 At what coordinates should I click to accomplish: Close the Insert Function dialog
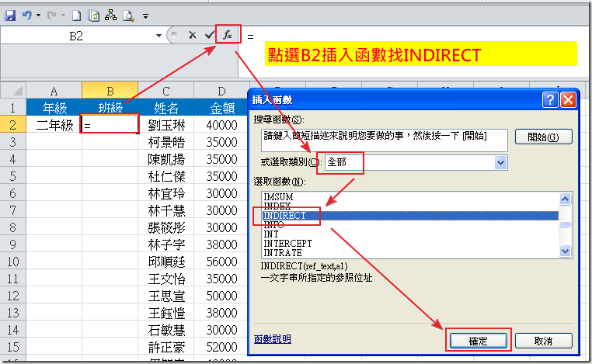point(568,99)
